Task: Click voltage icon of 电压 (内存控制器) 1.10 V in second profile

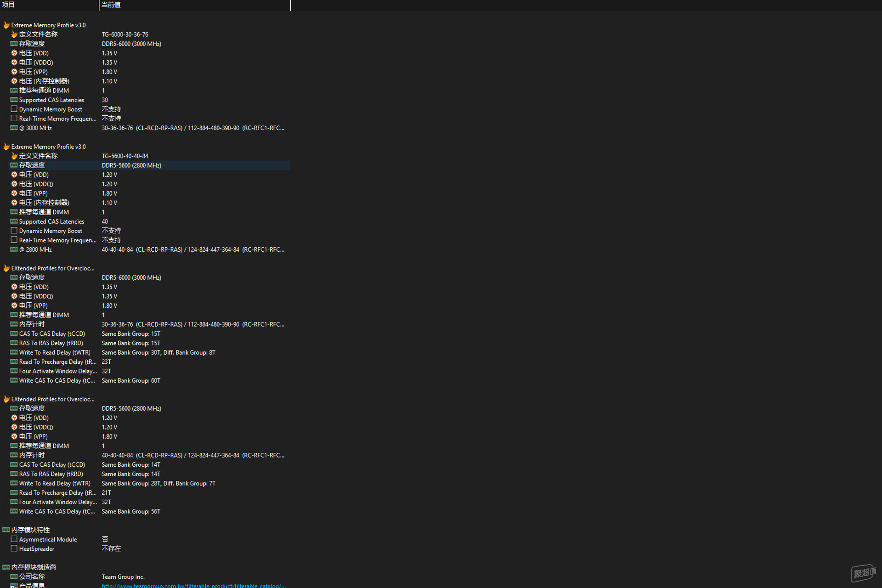Action: pos(14,203)
